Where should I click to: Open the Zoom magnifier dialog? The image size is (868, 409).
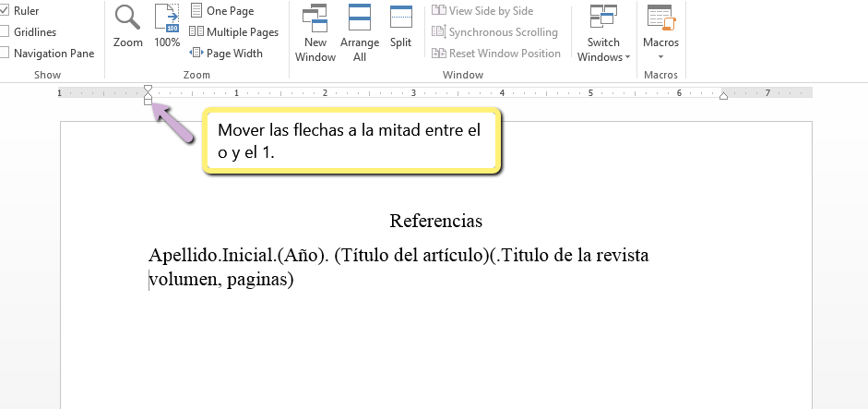127,27
